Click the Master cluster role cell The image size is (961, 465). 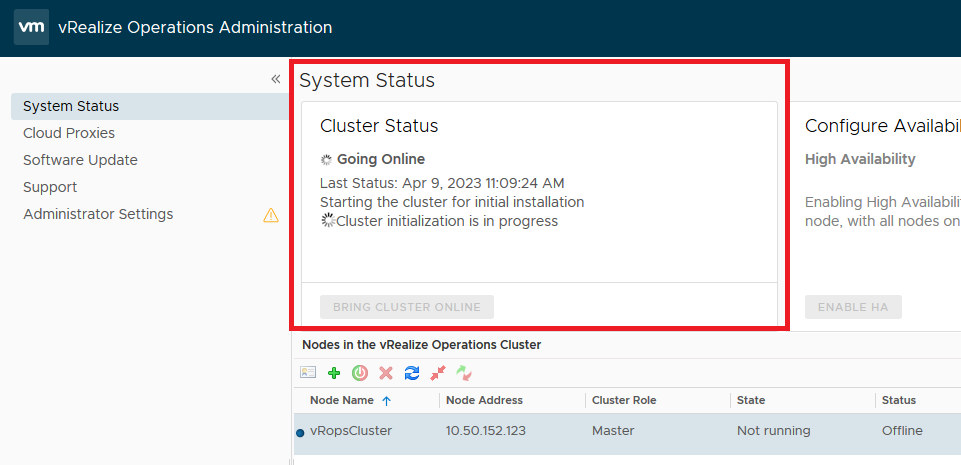pos(613,431)
